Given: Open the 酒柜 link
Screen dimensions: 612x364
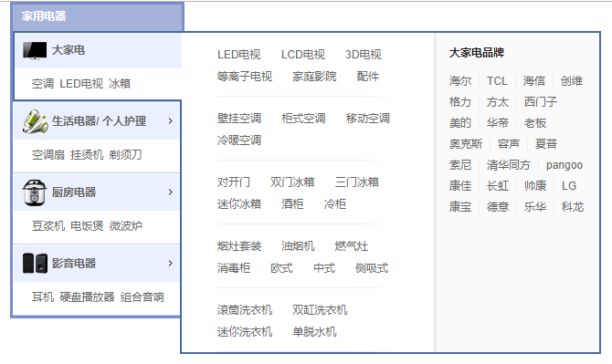Looking at the screenshot, I should (292, 204).
